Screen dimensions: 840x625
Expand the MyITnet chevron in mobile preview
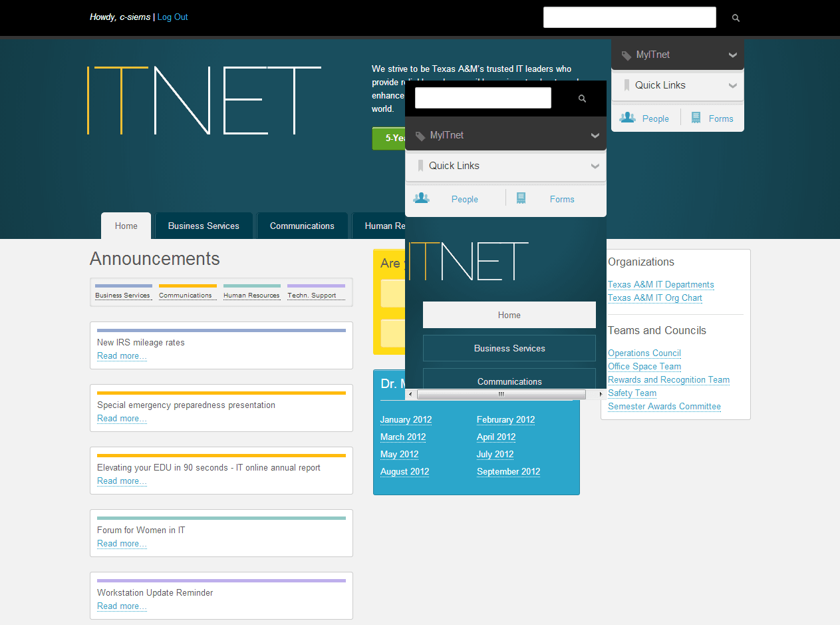(x=595, y=136)
